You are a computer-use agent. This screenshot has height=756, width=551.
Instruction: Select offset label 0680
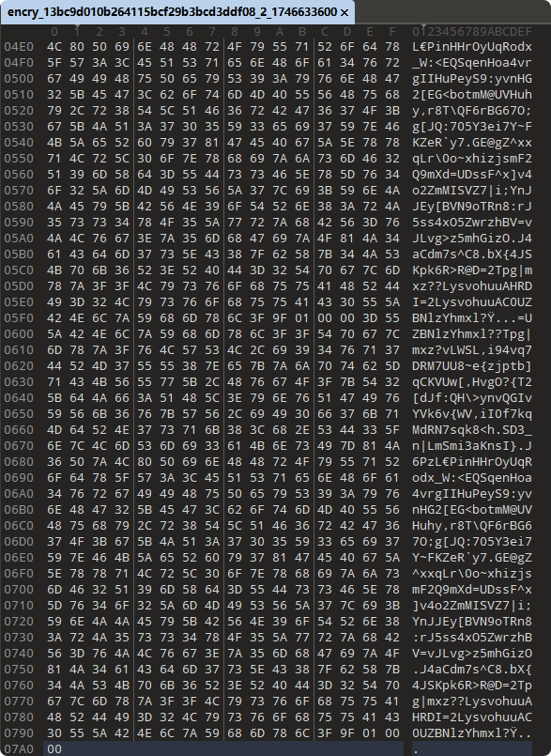19,461
